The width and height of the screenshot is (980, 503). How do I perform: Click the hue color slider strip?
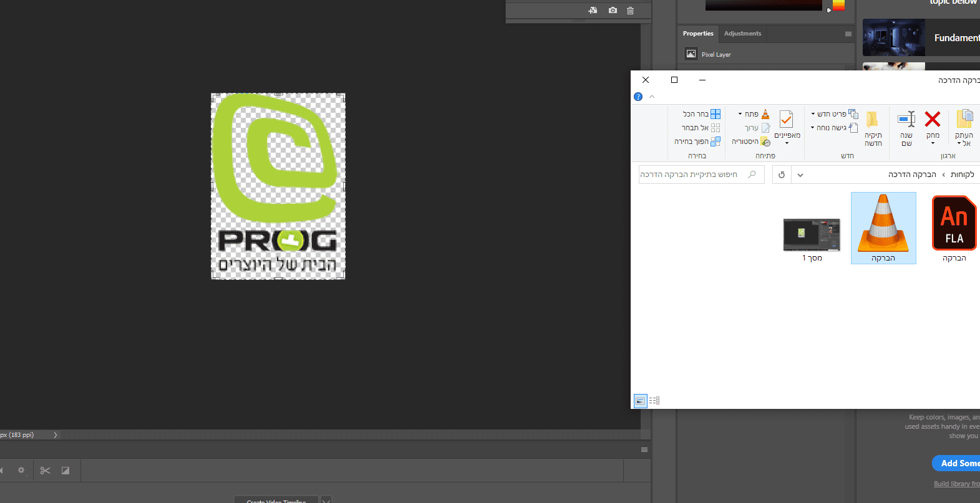pyautogui.click(x=838, y=6)
